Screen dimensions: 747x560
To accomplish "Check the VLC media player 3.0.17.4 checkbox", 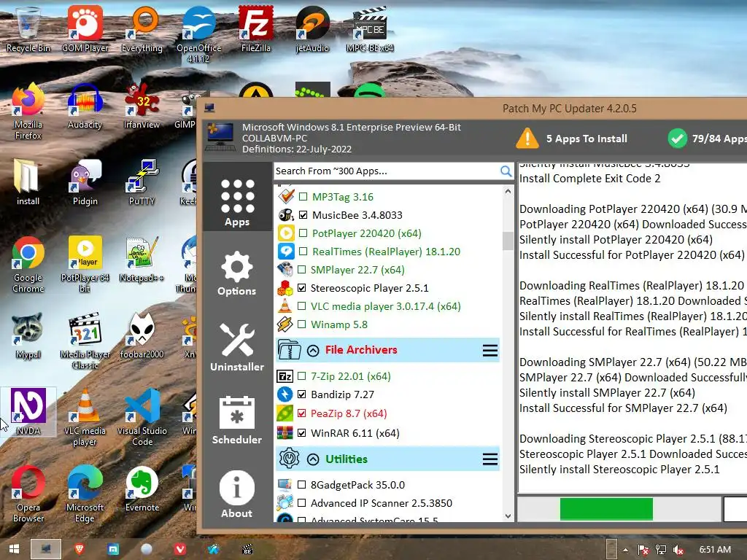I will click(x=301, y=306).
